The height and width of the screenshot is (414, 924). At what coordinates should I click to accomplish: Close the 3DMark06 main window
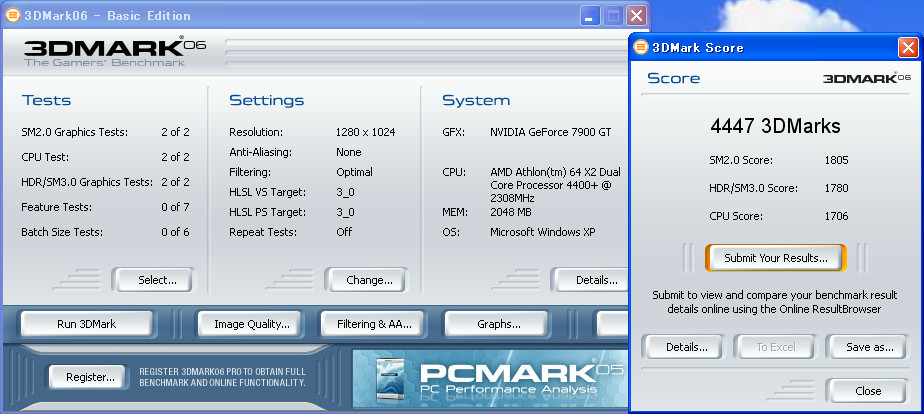(x=636, y=16)
